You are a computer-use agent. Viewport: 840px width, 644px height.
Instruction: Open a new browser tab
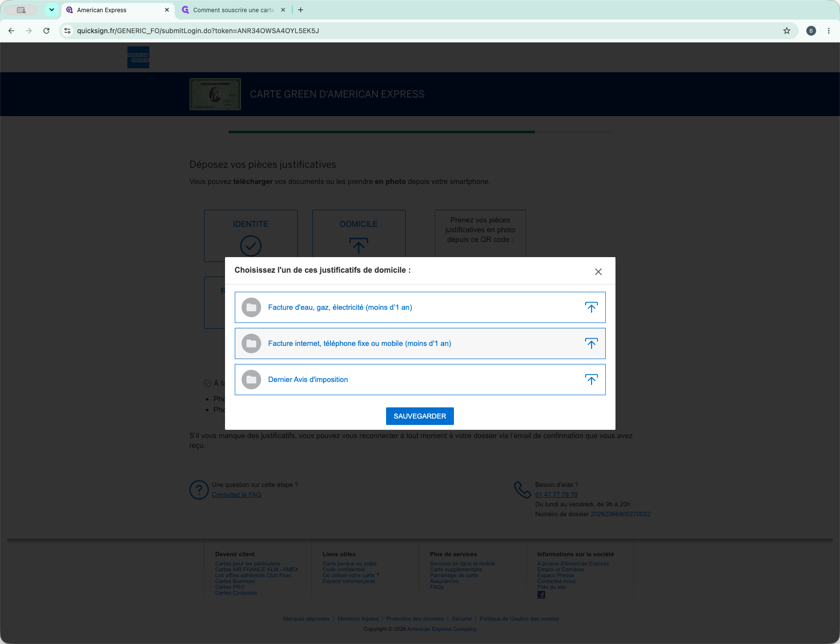301,10
